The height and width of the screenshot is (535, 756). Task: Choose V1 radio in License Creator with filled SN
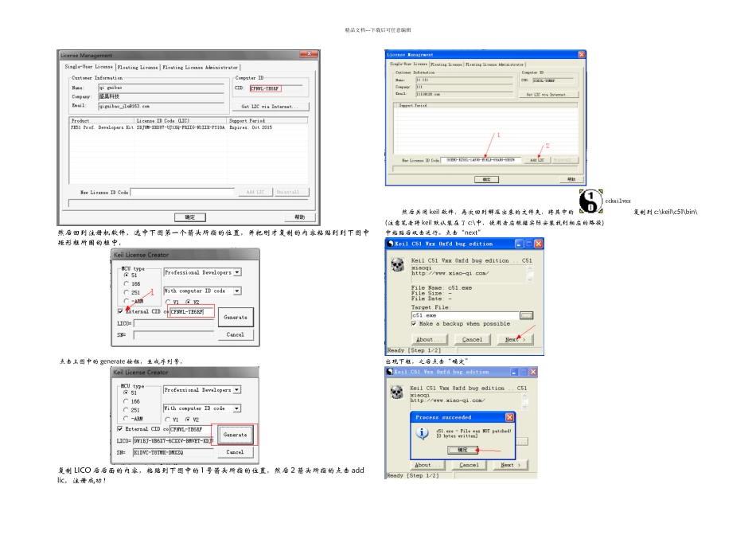pyautogui.click(x=167, y=420)
